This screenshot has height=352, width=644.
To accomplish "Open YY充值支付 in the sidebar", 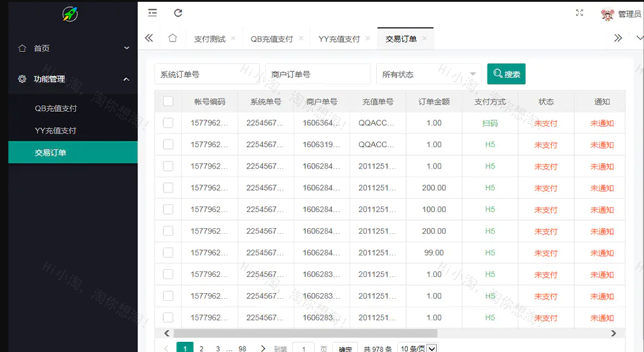I will (56, 131).
